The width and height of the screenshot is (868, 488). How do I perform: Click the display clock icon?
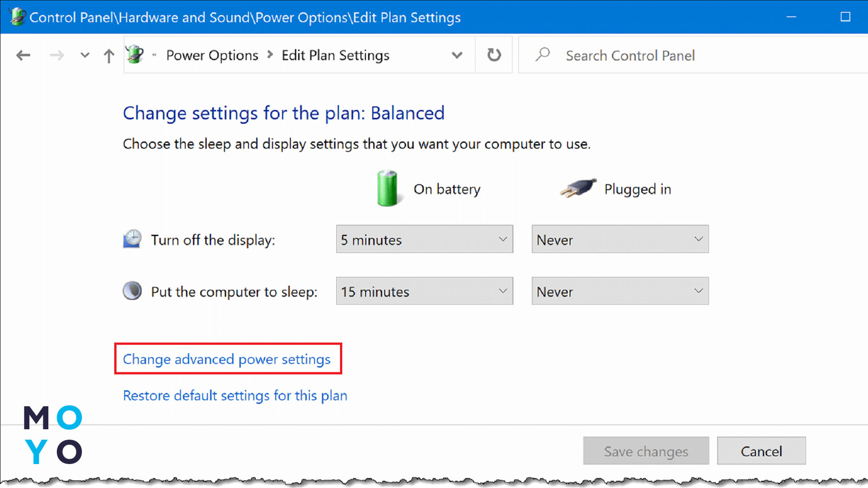point(132,239)
